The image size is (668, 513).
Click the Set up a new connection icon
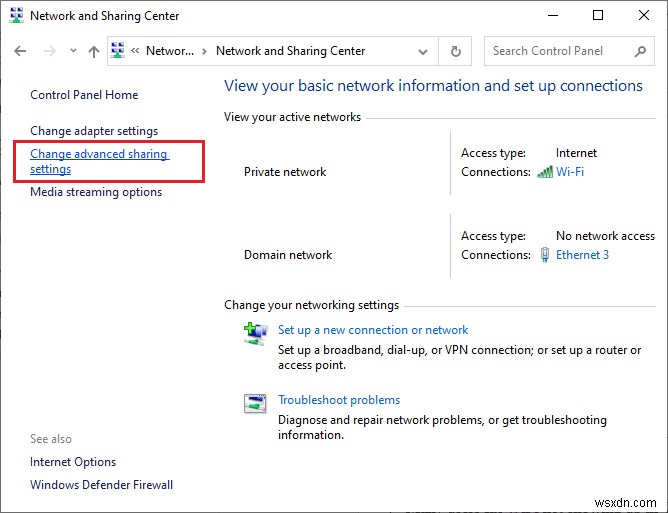pyautogui.click(x=255, y=332)
